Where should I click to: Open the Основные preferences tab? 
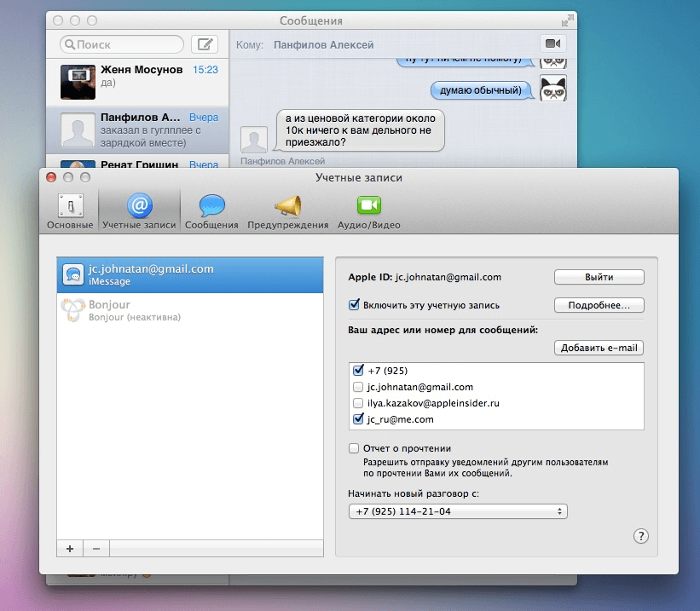tap(70, 211)
